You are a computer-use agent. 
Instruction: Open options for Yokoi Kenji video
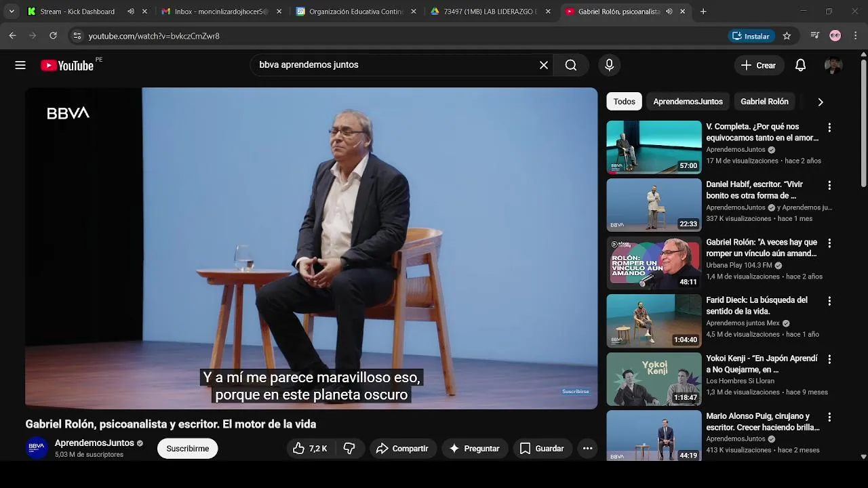829,359
